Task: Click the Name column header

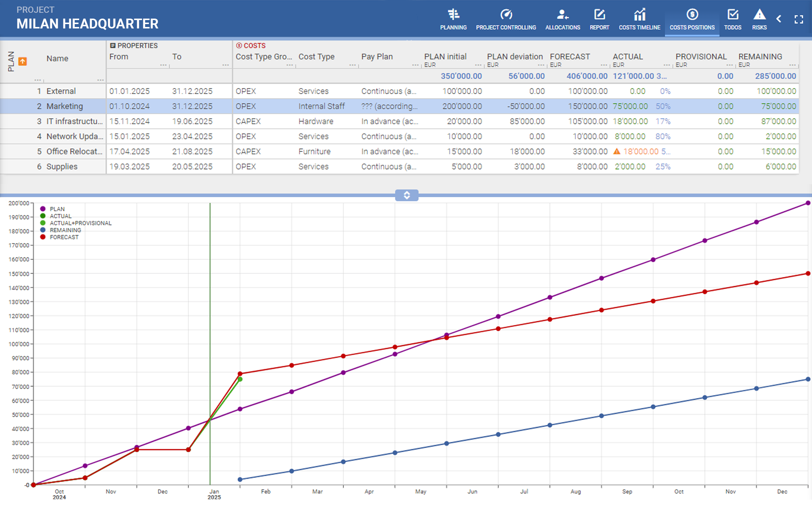Action: [x=57, y=58]
